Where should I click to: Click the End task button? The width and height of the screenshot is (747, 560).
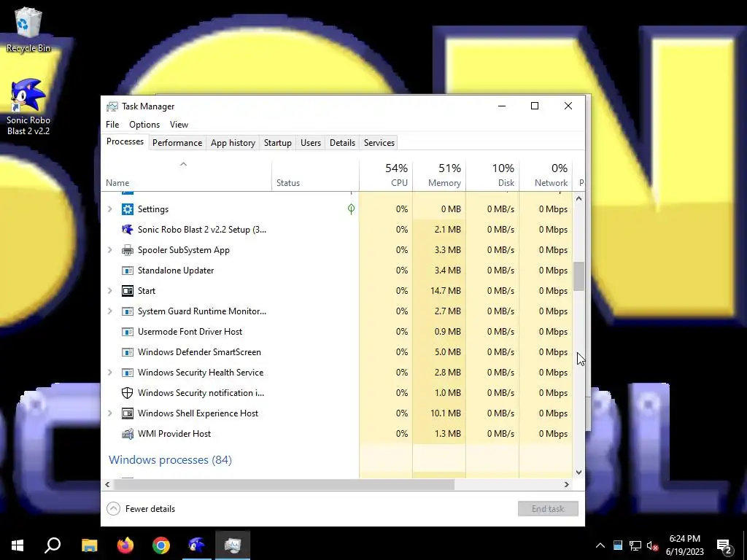tap(548, 508)
